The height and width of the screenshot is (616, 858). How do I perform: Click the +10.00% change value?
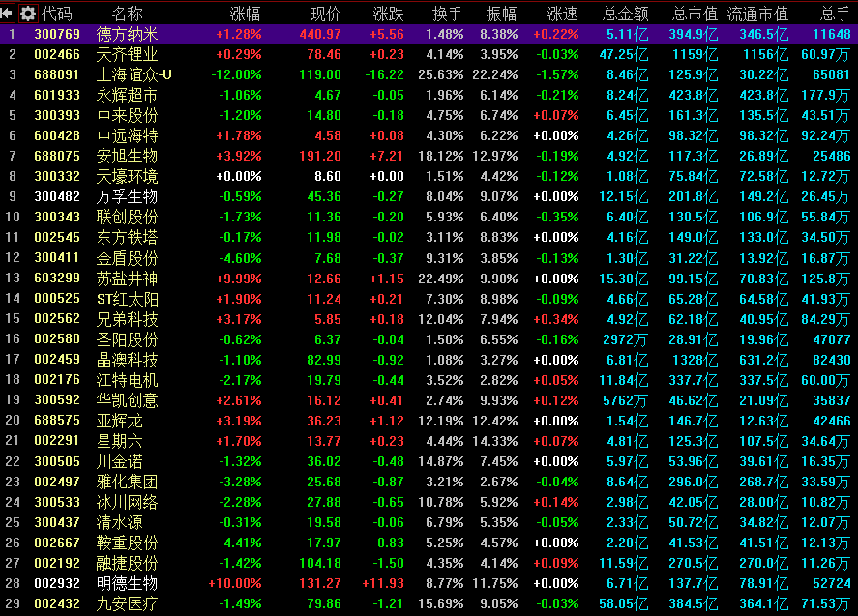[x=235, y=583]
